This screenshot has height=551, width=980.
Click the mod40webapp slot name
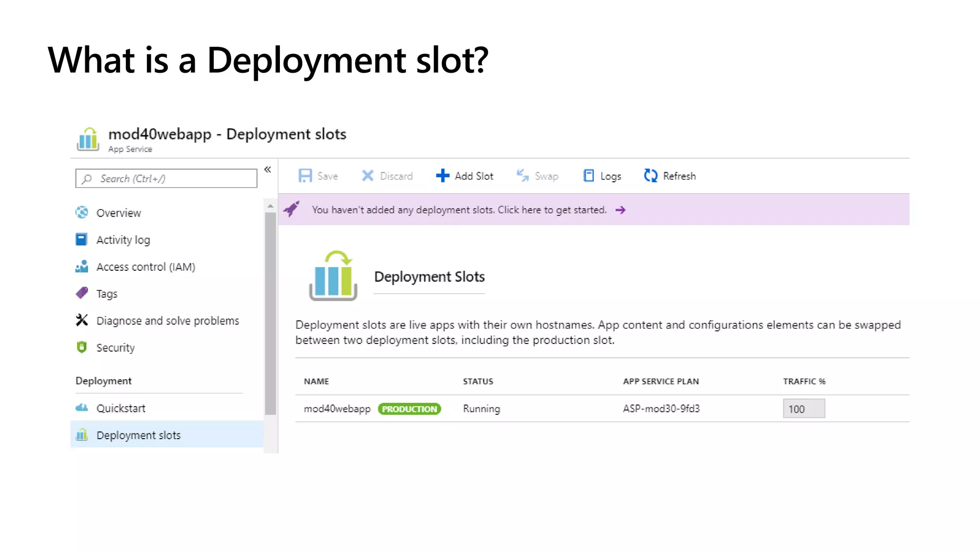point(337,409)
